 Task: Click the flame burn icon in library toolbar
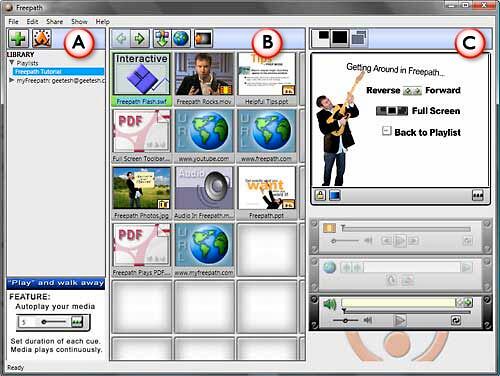point(42,39)
